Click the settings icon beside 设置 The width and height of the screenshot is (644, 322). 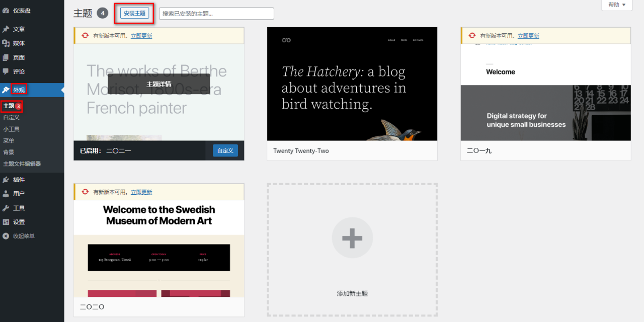6,222
